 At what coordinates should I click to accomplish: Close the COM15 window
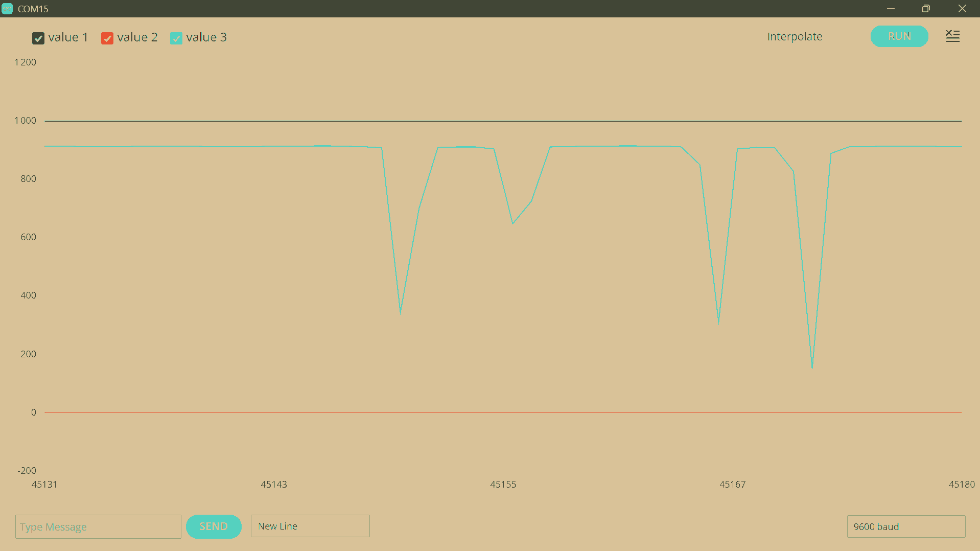click(x=962, y=9)
